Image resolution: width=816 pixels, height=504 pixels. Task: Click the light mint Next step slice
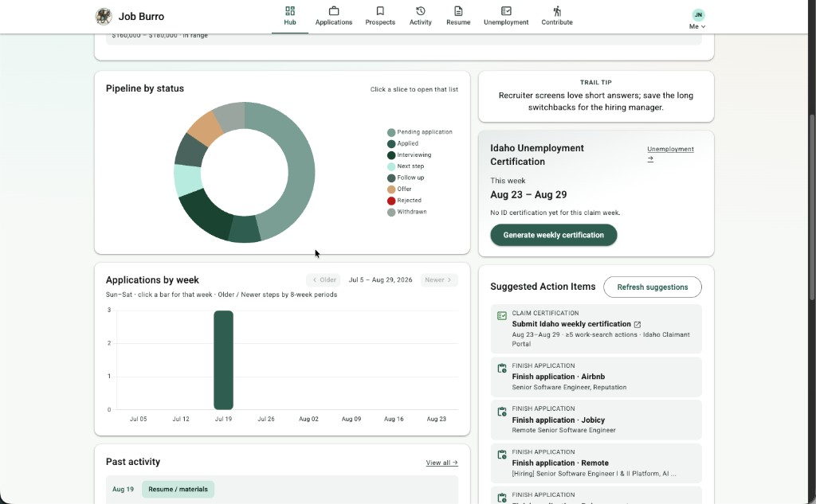coord(187,180)
